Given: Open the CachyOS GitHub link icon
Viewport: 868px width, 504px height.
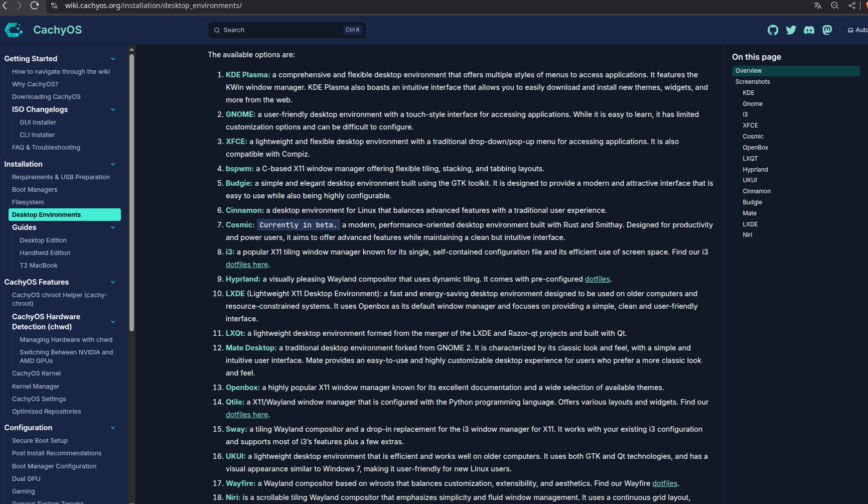Looking at the screenshot, I should pos(773,30).
